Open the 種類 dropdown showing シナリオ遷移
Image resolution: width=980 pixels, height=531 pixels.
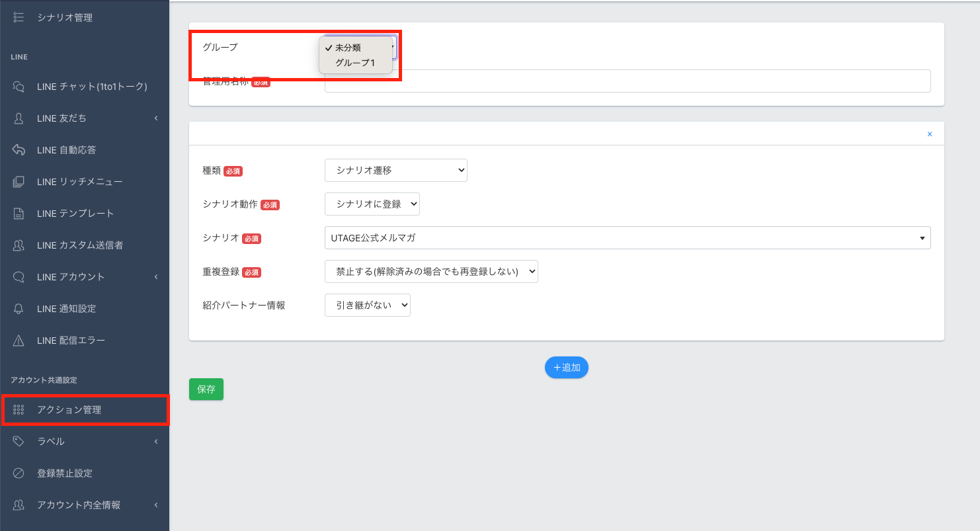click(x=395, y=170)
